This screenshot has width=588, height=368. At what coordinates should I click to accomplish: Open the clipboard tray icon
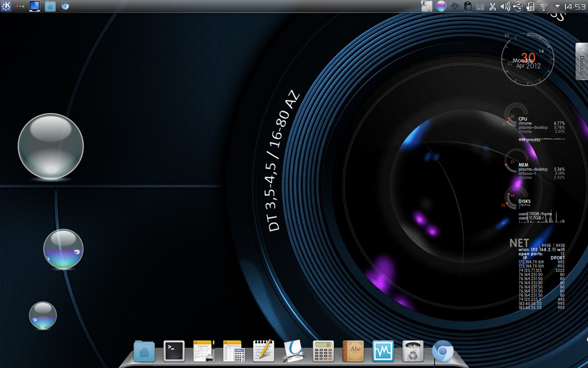pyautogui.click(x=468, y=6)
